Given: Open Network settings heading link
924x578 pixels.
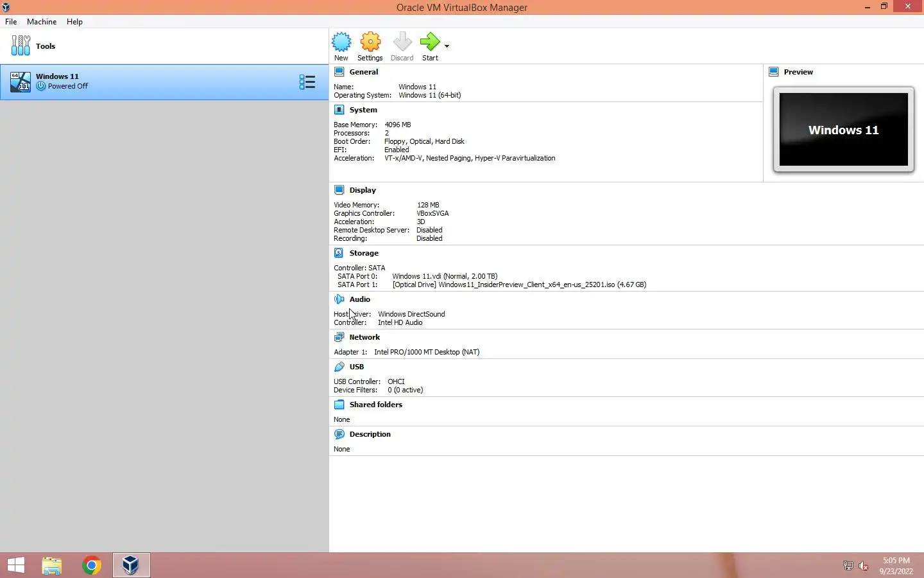Looking at the screenshot, I should [x=364, y=337].
